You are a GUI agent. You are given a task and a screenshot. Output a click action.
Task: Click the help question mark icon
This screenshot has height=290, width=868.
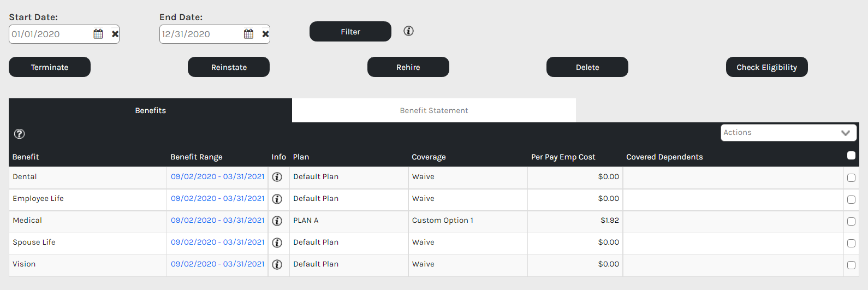[19, 134]
